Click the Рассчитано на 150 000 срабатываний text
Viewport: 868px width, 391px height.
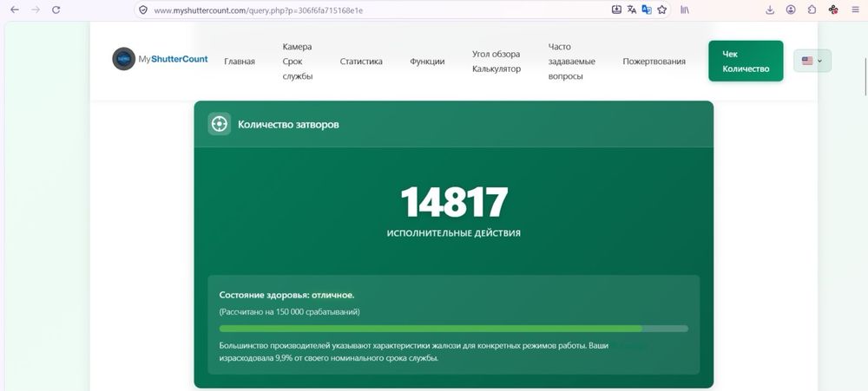coord(290,312)
